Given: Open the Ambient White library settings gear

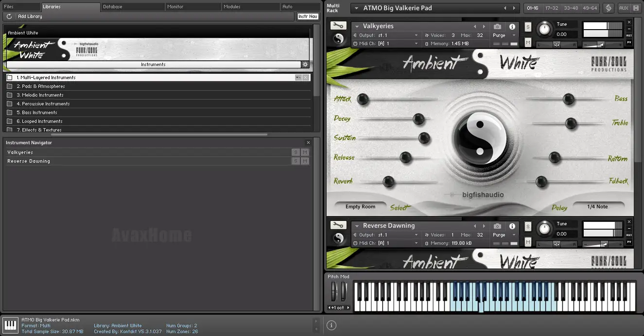Looking at the screenshot, I should click(305, 64).
